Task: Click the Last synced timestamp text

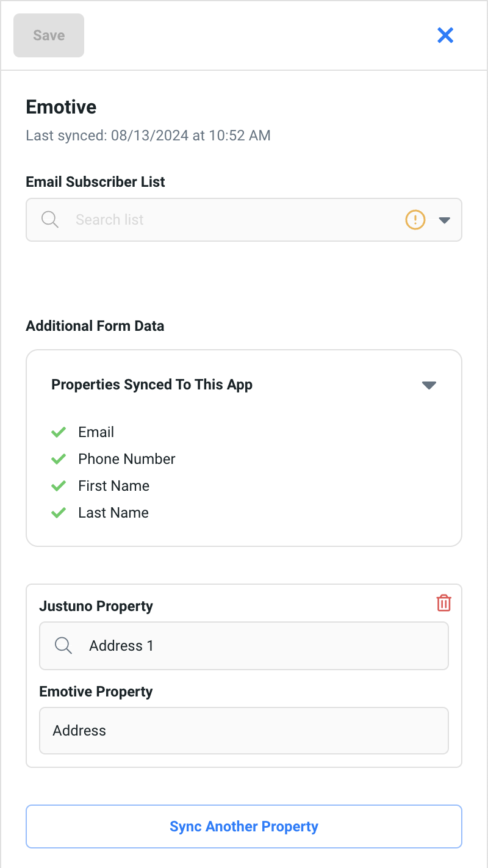Action: [148, 135]
